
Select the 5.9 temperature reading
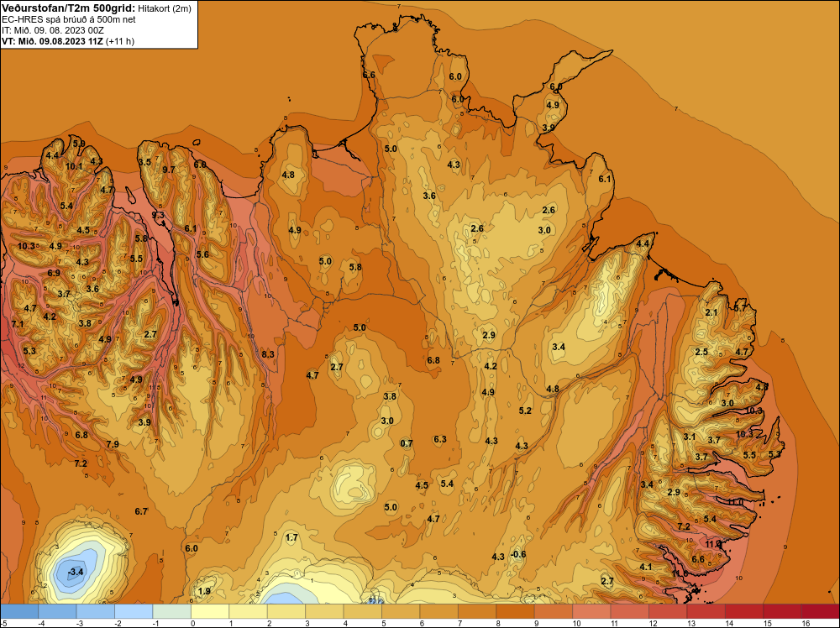click(x=79, y=143)
